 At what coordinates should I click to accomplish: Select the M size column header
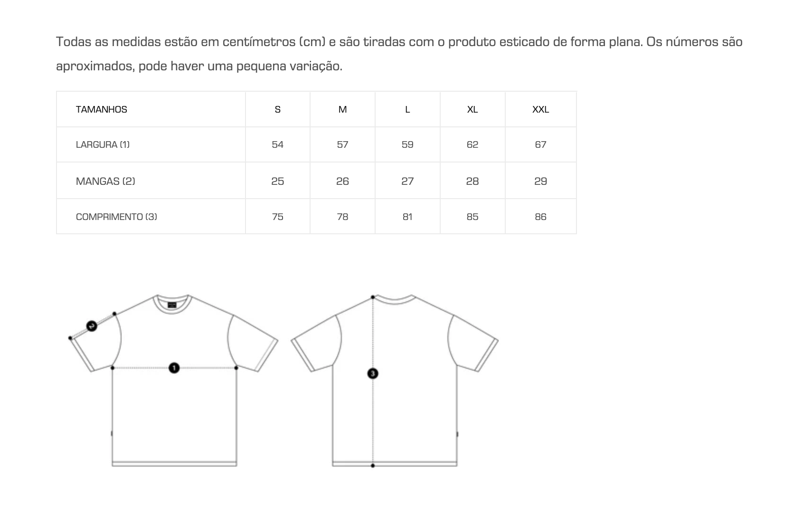[x=342, y=109]
